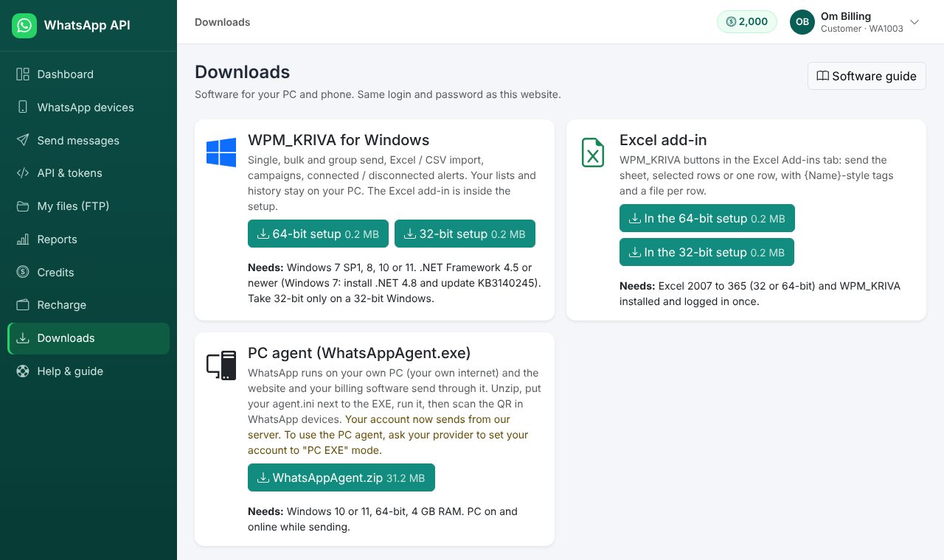Download the WPM_KRIVA 64-bit setup
The height and width of the screenshot is (560, 944).
(318, 234)
